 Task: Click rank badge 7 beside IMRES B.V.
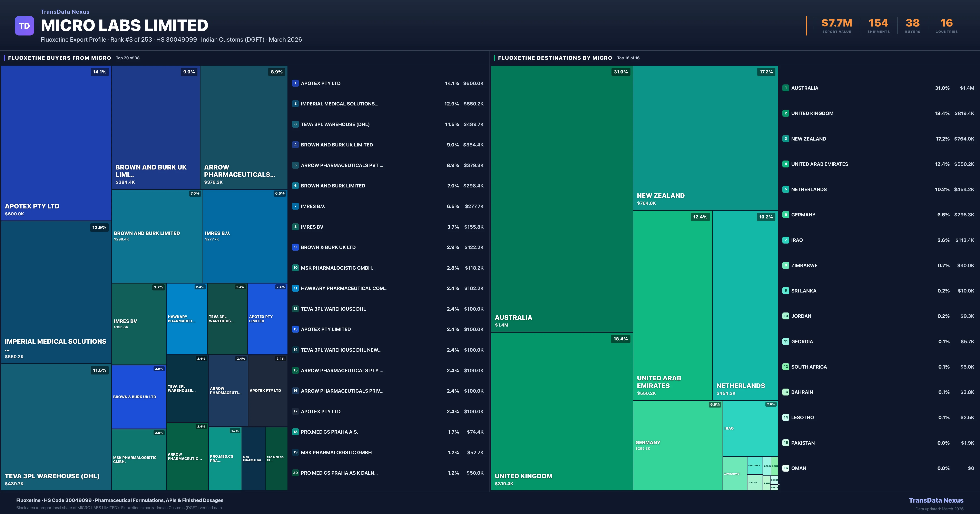tap(295, 206)
